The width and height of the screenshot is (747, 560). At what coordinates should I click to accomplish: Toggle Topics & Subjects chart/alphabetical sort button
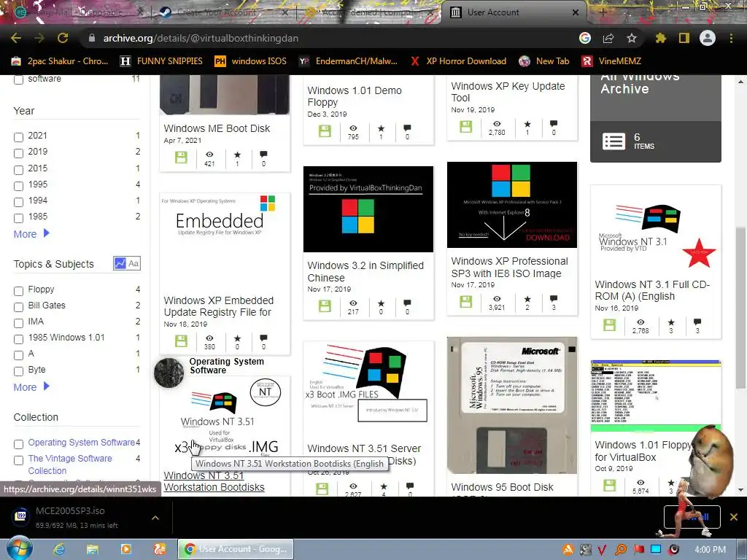127,263
